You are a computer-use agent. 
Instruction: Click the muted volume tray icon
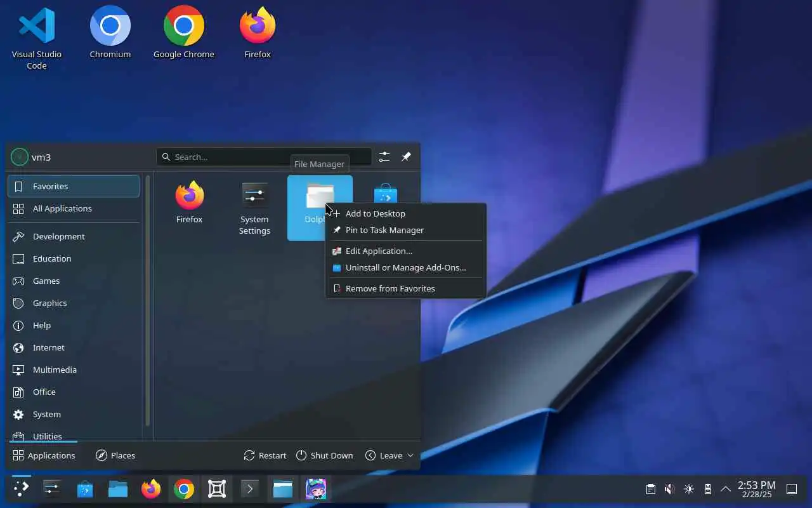(670, 489)
